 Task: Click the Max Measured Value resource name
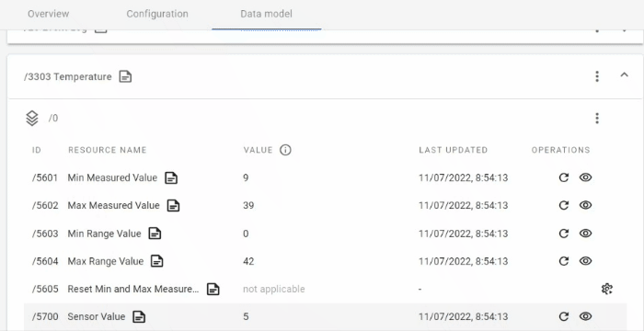[113, 205]
